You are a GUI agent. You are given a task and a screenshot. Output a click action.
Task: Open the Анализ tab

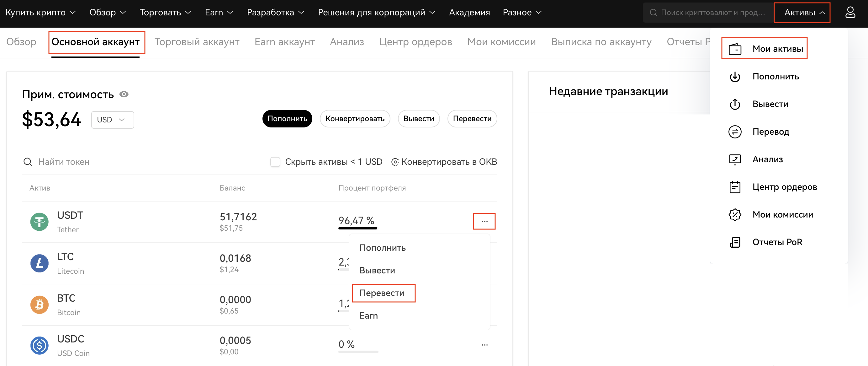(x=347, y=42)
